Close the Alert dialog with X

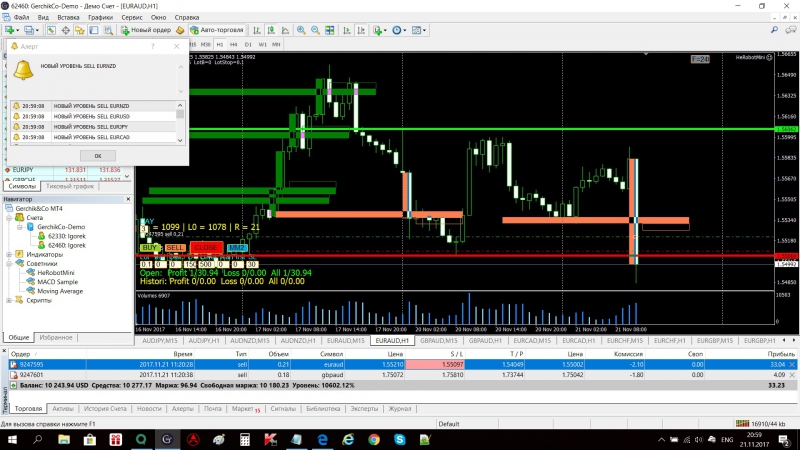tap(177, 46)
